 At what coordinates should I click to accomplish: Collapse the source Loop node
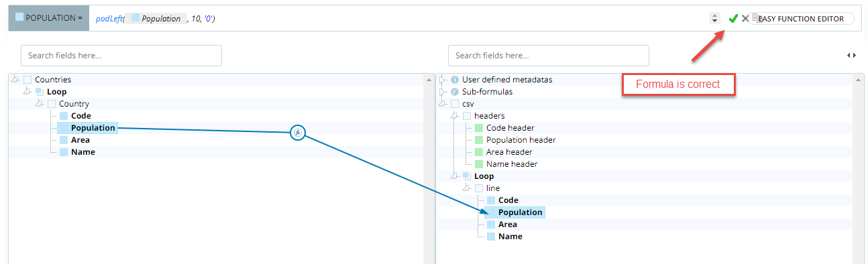point(28,91)
